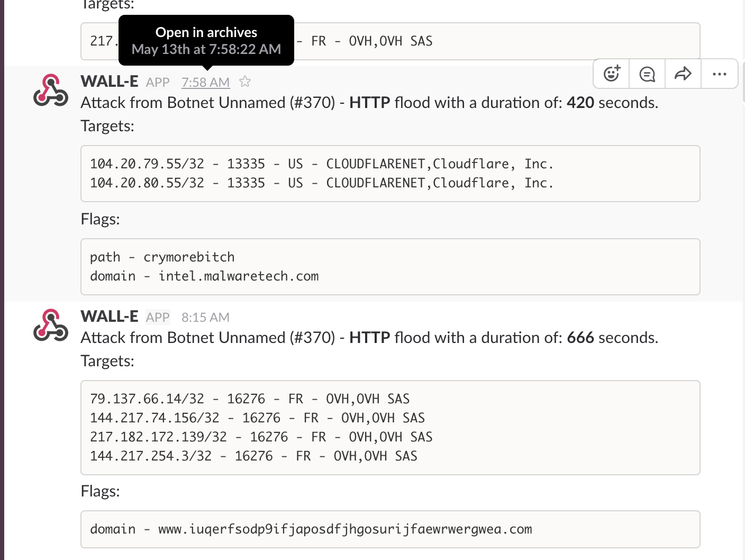This screenshot has width=745, height=560.
Task: Click the WALL-E avatar on 8:15 AM message
Action: (51, 325)
